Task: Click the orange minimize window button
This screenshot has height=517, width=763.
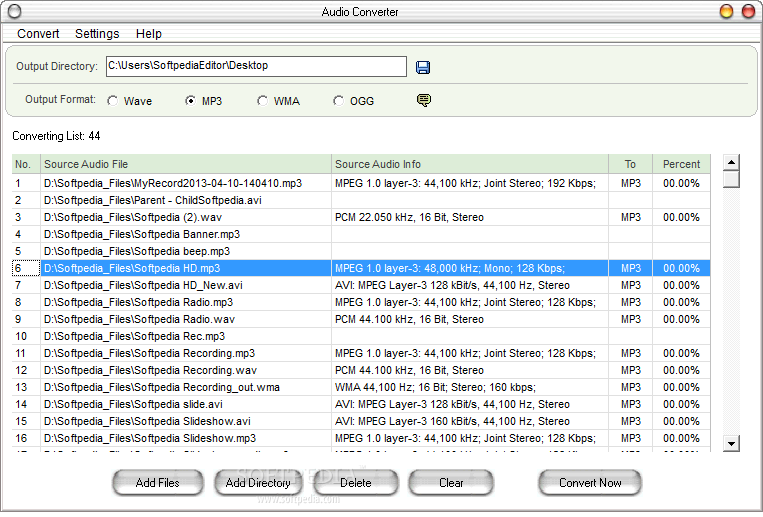Action: 727,11
